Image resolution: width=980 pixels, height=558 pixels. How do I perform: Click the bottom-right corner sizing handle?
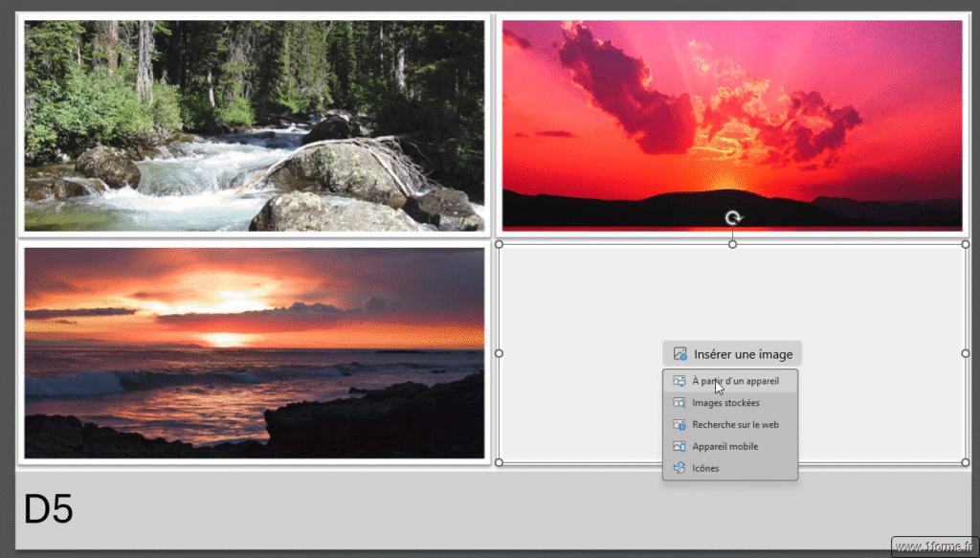967,461
